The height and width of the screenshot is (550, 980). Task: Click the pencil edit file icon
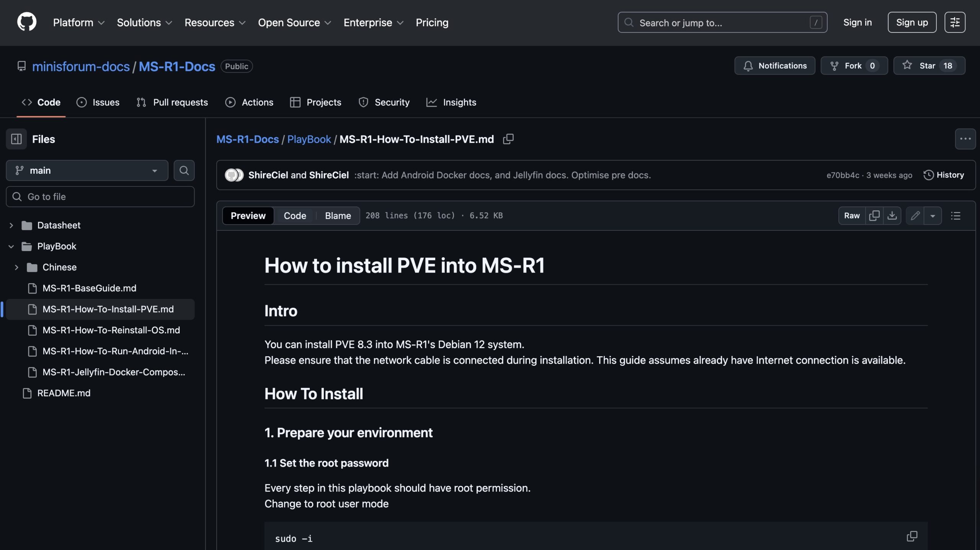pyautogui.click(x=915, y=215)
